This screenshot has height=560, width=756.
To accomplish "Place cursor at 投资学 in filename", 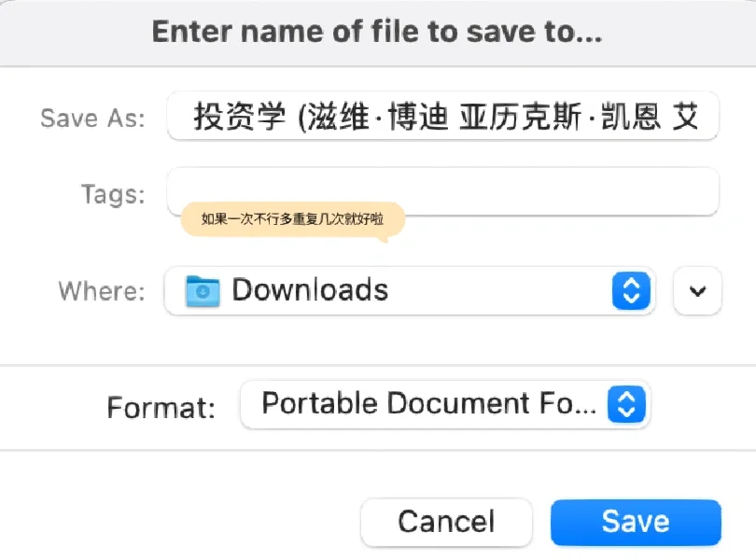I will [x=239, y=117].
